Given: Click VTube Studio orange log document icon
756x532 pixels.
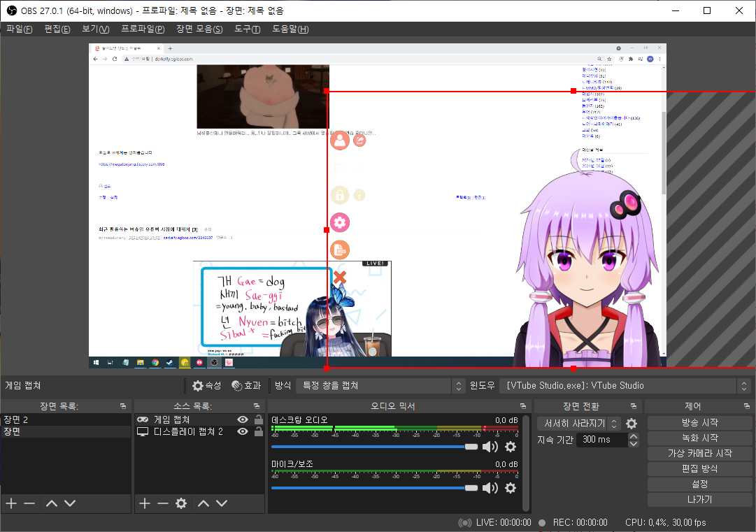Looking at the screenshot, I should tap(340, 250).
